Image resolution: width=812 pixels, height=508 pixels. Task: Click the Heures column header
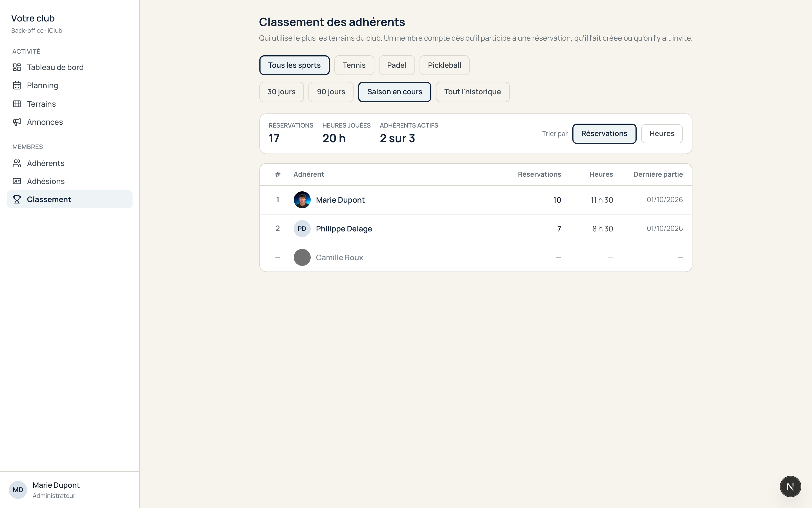[x=601, y=174]
